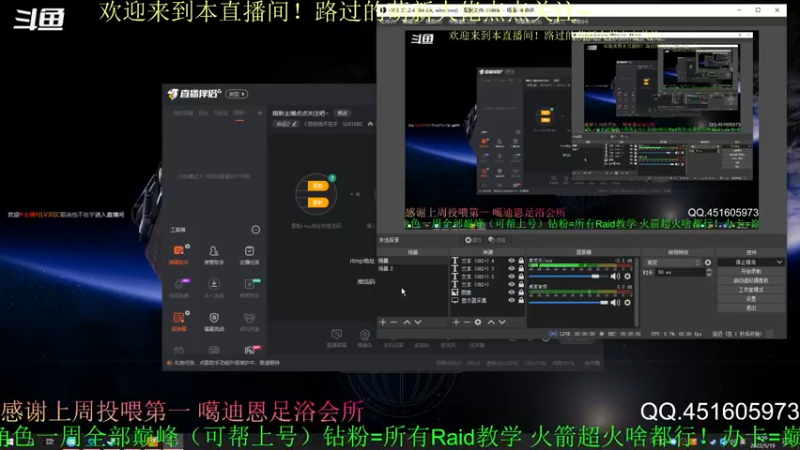Move scene down with arrow in OBS scenes panel

418,322
